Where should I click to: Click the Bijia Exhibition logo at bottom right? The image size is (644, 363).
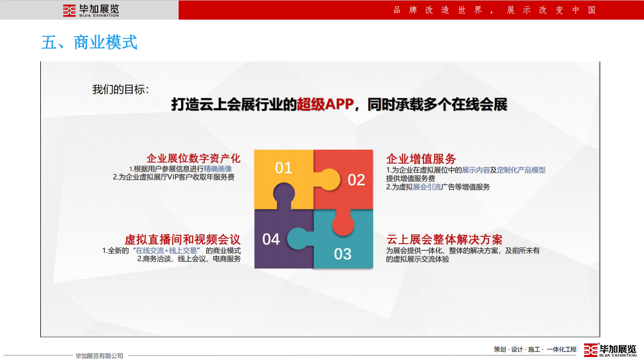click(x=610, y=350)
